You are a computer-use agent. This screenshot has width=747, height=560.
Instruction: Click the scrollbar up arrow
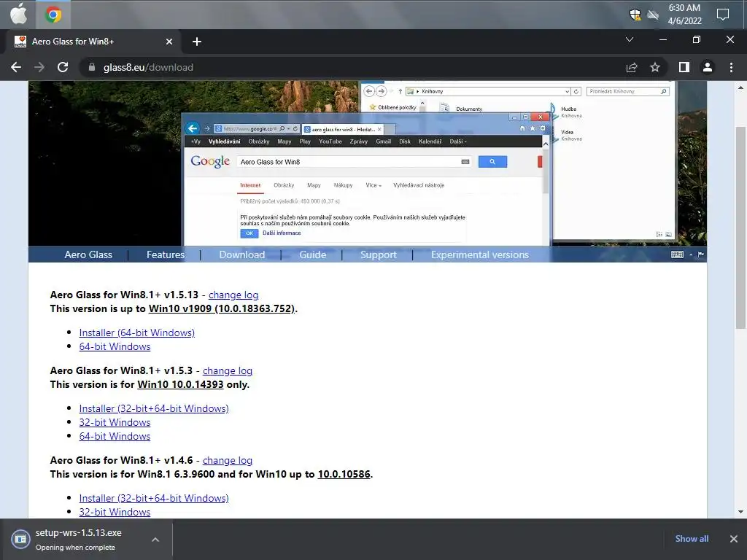[740, 88]
